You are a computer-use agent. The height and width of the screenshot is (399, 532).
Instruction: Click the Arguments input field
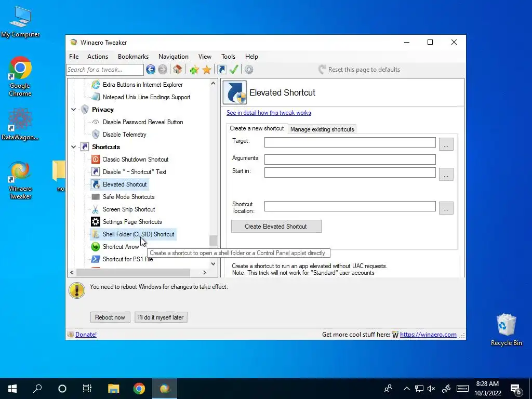tap(350, 159)
